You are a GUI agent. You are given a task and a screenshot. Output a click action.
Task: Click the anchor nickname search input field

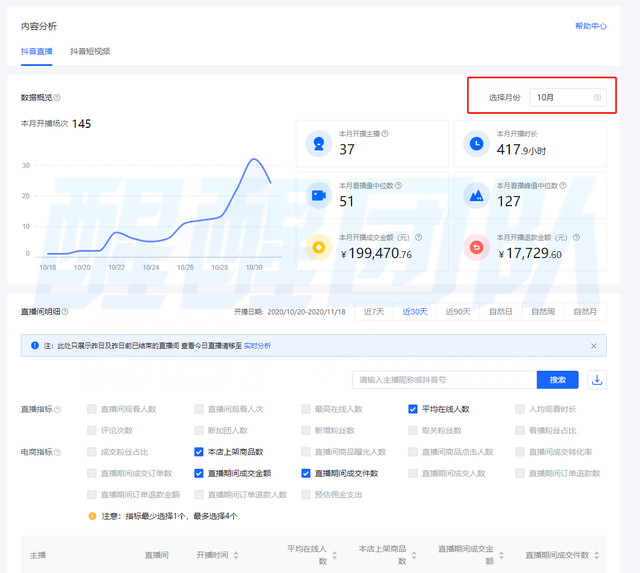pyautogui.click(x=444, y=380)
